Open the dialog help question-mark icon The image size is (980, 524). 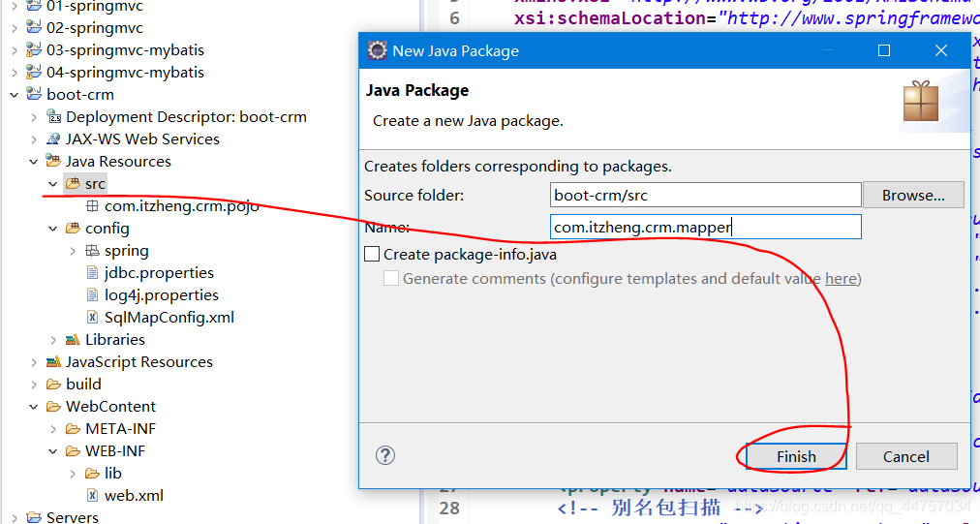(x=385, y=455)
